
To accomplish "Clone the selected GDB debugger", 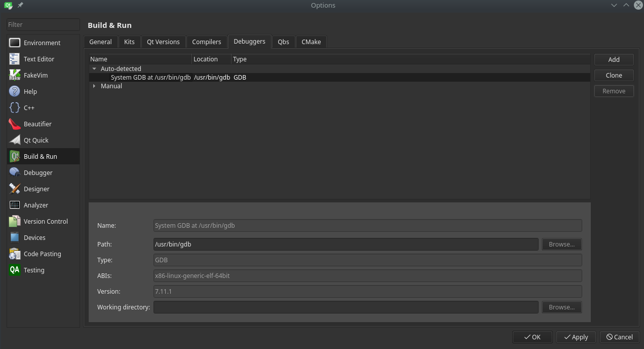I will [614, 75].
